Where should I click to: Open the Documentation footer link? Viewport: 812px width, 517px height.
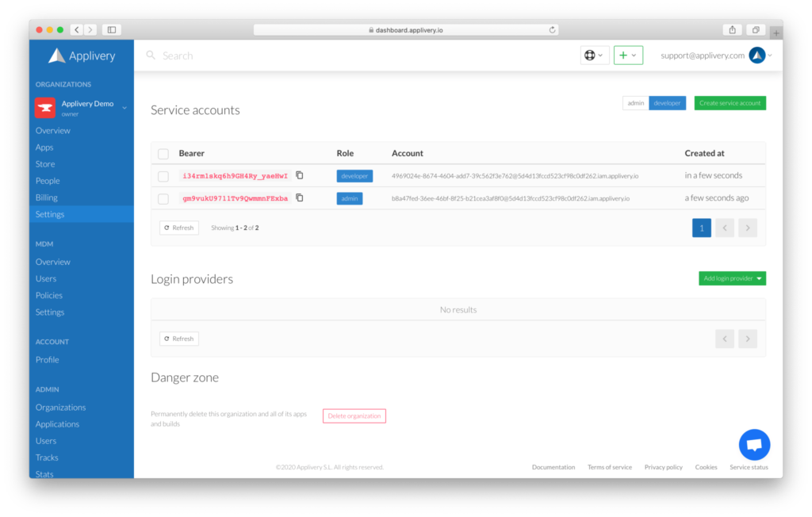coord(553,467)
